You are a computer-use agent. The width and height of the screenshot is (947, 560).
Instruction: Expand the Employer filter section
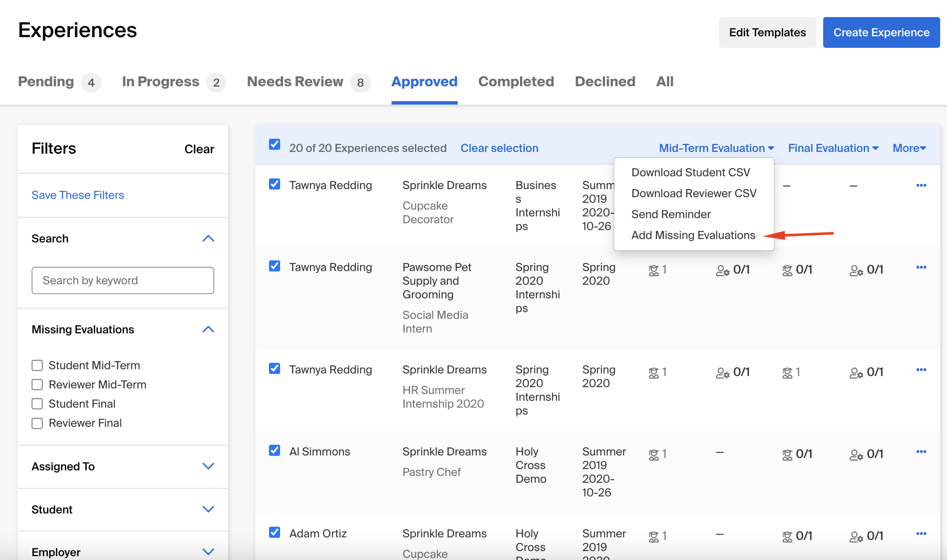coord(208,552)
